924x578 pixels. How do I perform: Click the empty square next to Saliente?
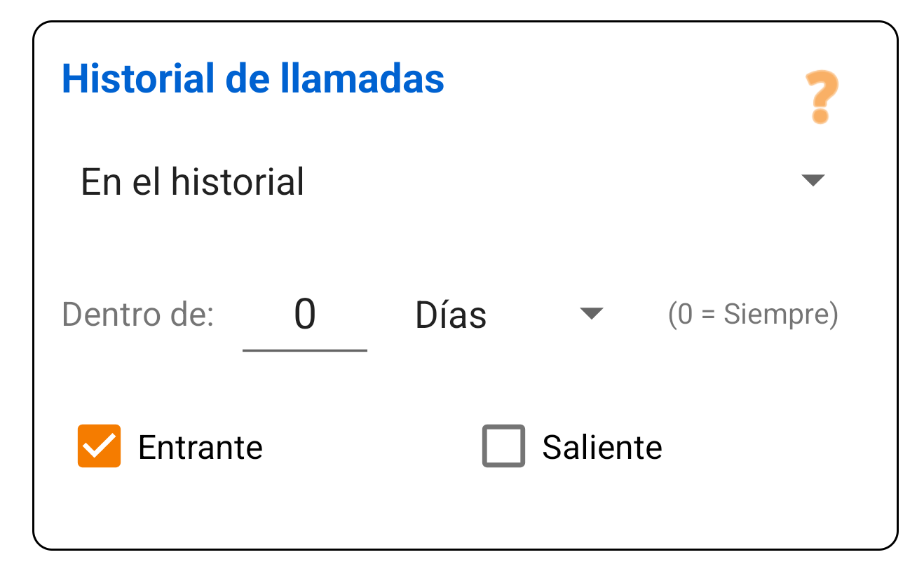[x=503, y=446]
